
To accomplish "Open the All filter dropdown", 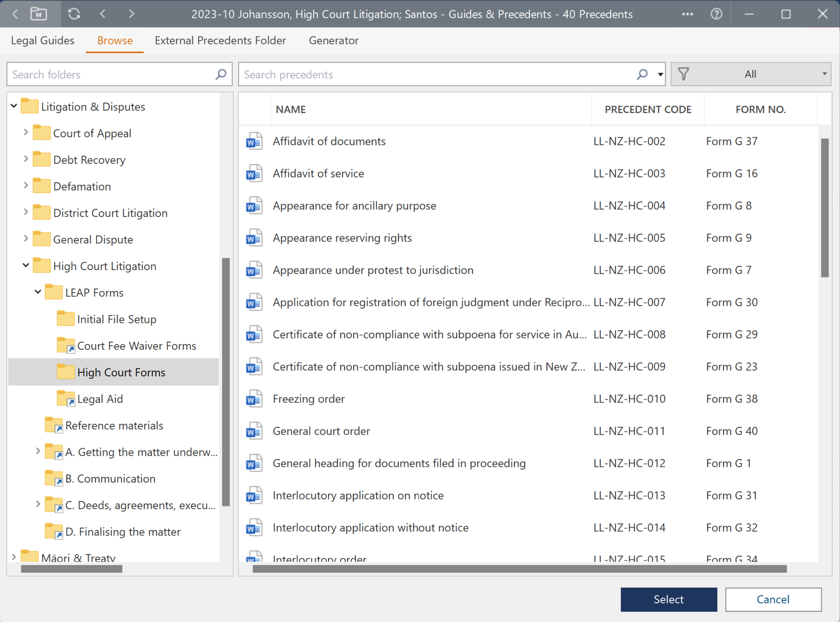I will point(751,74).
